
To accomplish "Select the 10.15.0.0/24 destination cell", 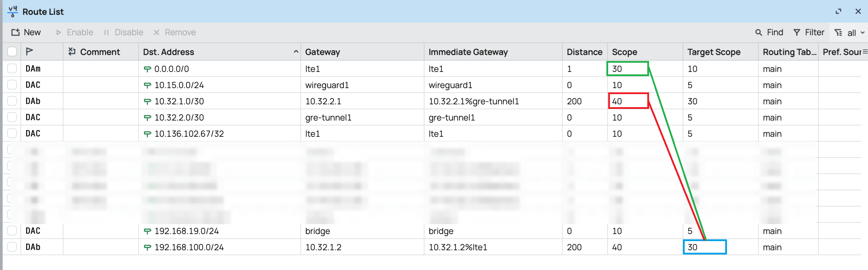I will [x=219, y=85].
